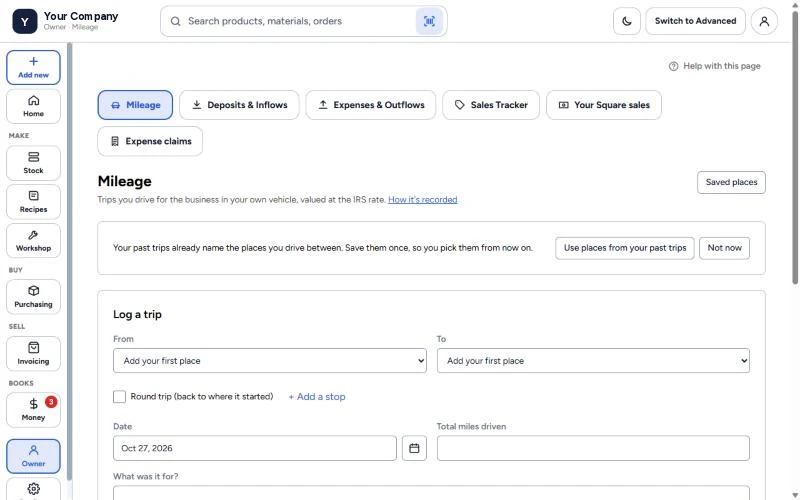Viewport: 800px width, 500px height.
Task: Click Use places from your past trips
Action: (x=624, y=248)
